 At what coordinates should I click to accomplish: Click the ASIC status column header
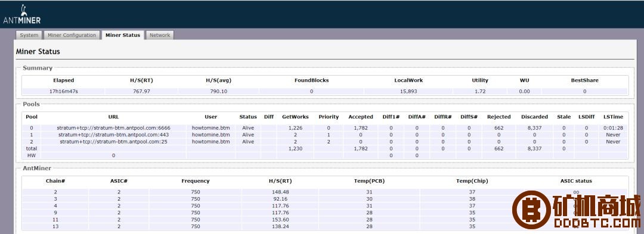[576, 181]
